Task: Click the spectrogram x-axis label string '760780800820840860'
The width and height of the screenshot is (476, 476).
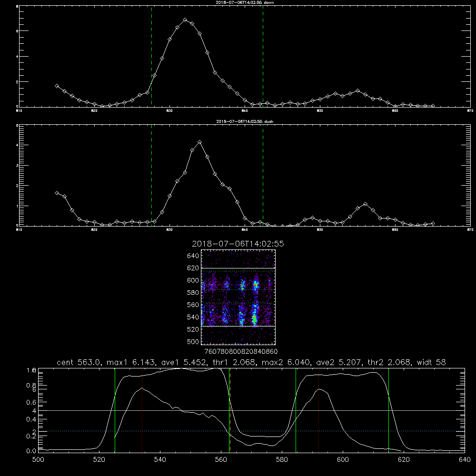Action: point(241,352)
